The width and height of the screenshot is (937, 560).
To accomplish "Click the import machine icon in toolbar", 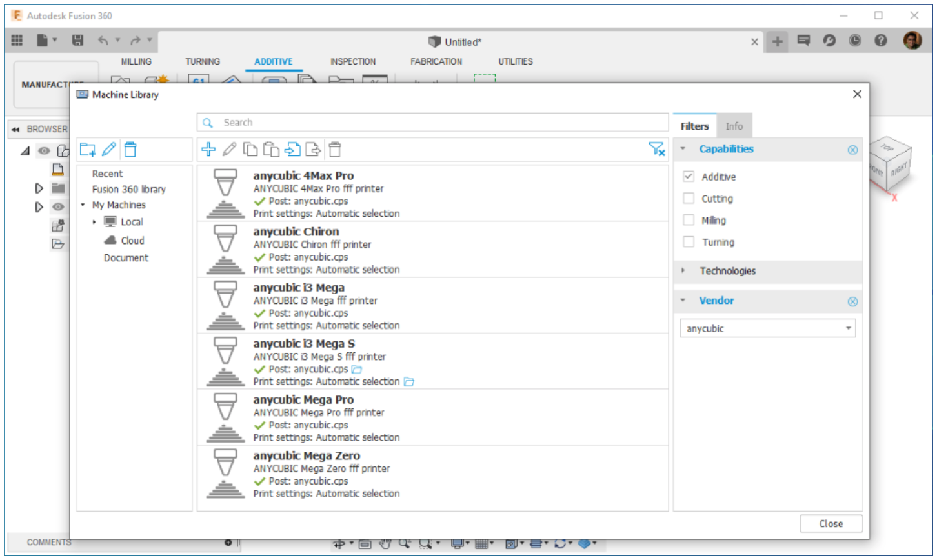I will pyautogui.click(x=292, y=150).
